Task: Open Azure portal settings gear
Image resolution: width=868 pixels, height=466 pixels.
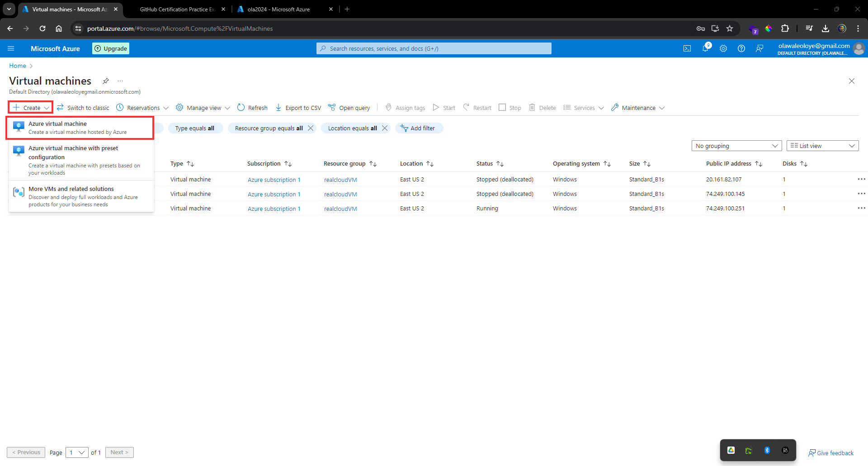Action: [723, 48]
